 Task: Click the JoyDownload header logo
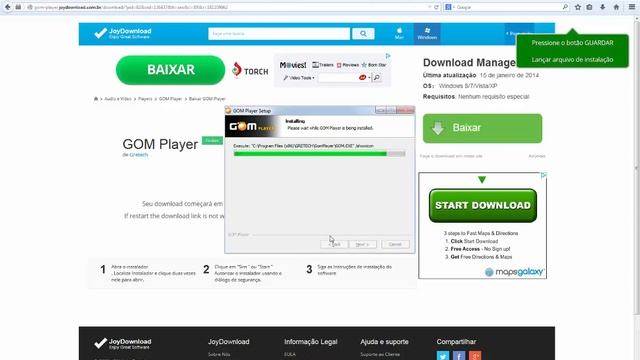click(123, 33)
